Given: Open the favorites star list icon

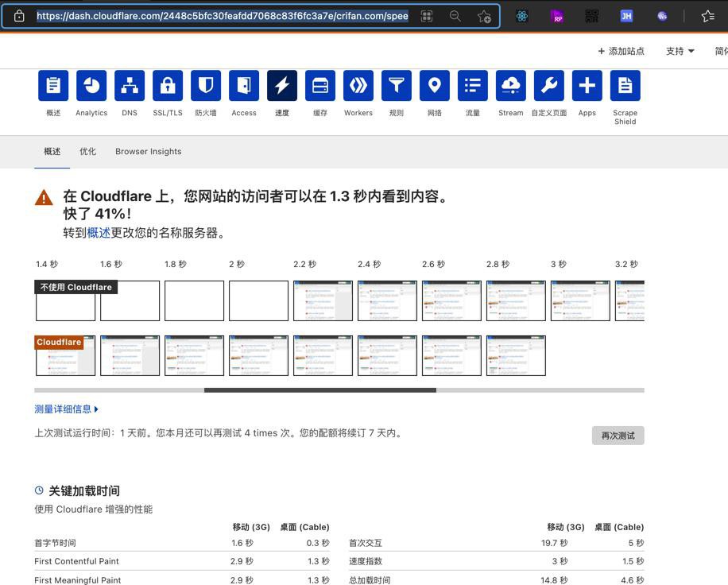Looking at the screenshot, I should point(707,16).
